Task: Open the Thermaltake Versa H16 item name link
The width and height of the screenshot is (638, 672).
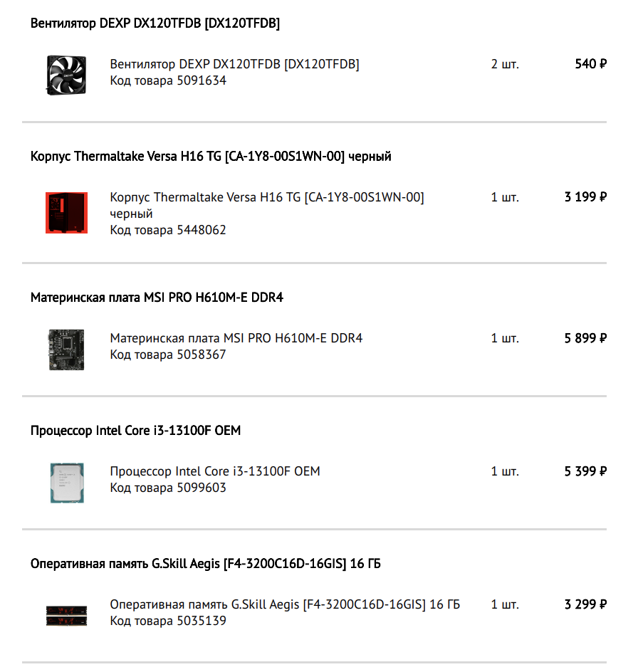Action: [x=267, y=205]
